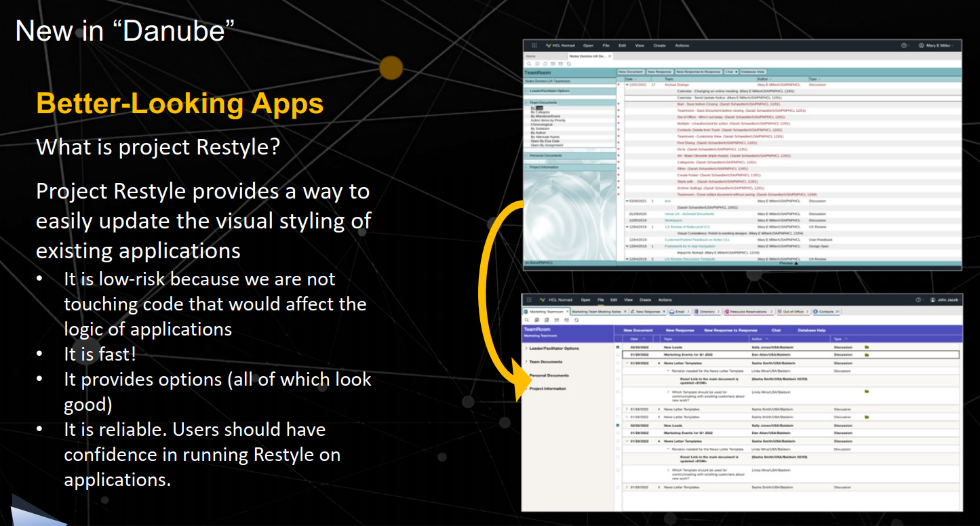This screenshot has height=526, width=980.
Task: Click green folder icon on New Leads row
Action: [x=866, y=347]
